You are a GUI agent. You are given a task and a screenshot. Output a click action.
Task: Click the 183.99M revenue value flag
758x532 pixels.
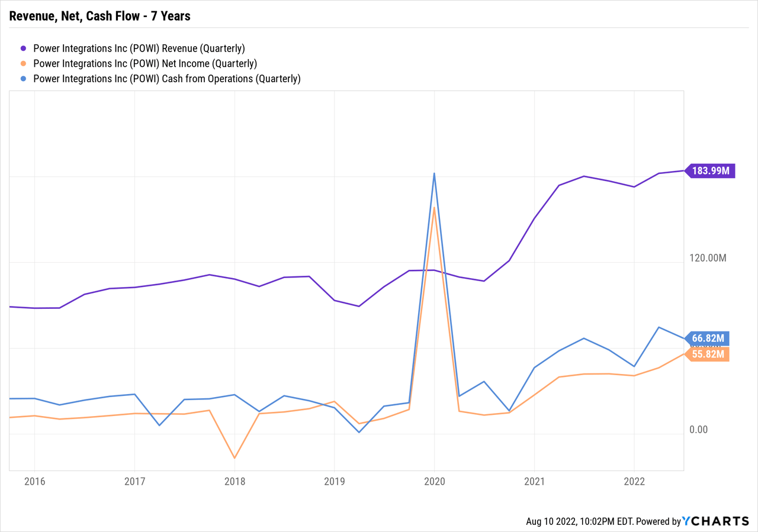(x=710, y=170)
